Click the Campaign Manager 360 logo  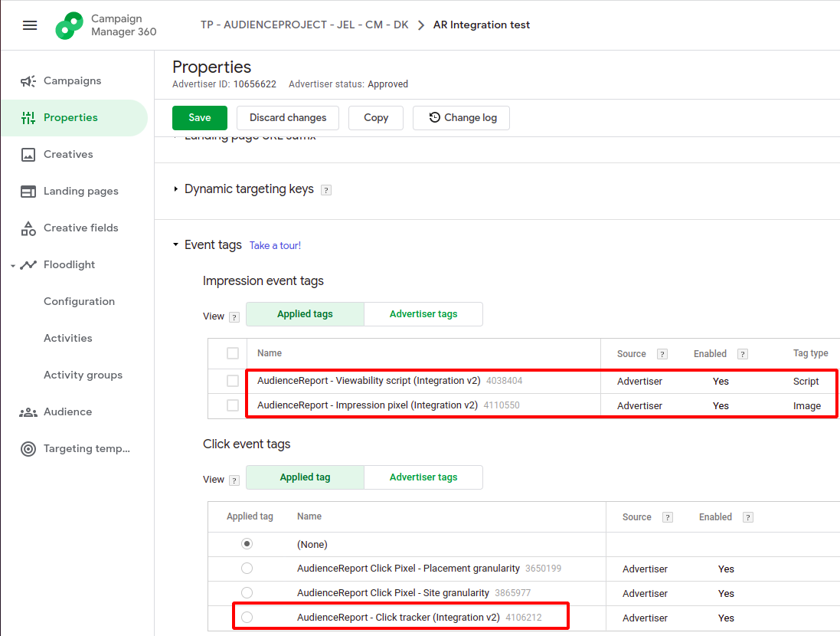tap(69, 25)
